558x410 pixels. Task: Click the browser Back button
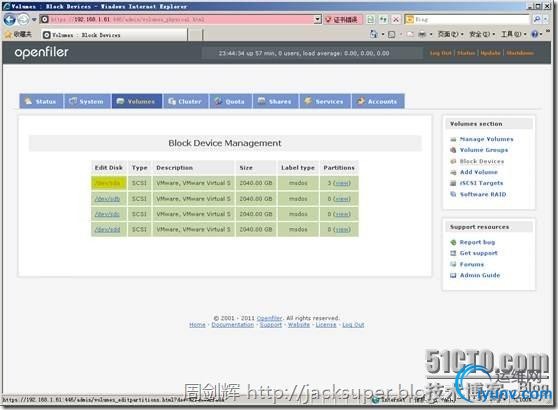point(9,20)
